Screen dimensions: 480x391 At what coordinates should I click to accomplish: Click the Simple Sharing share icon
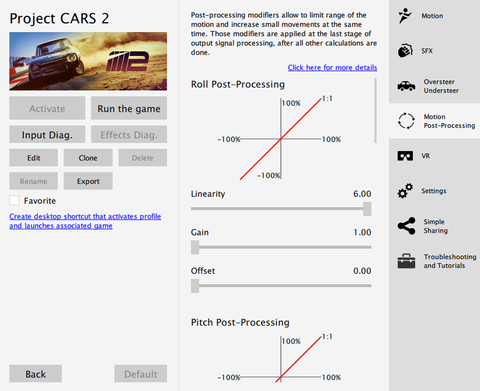pos(406,226)
